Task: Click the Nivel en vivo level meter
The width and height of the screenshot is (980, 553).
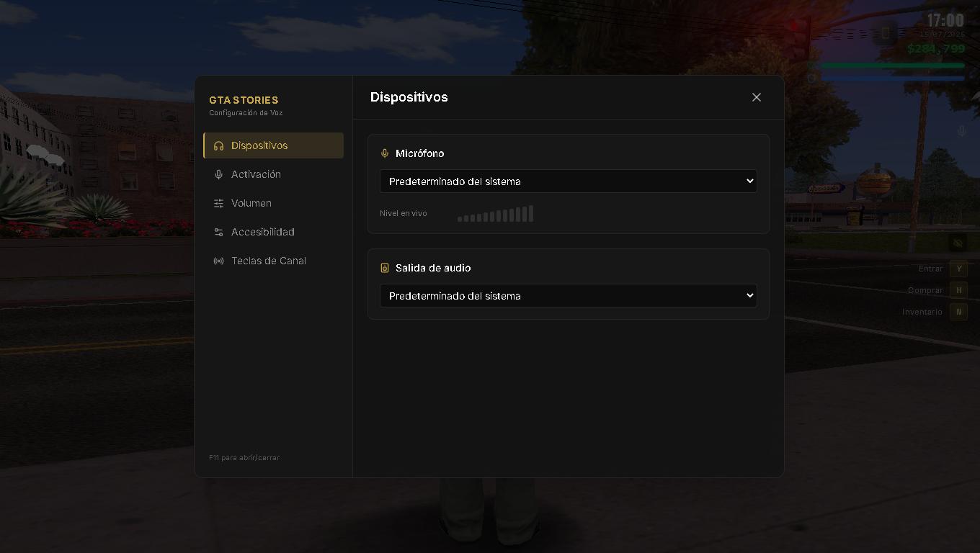Action: point(496,213)
